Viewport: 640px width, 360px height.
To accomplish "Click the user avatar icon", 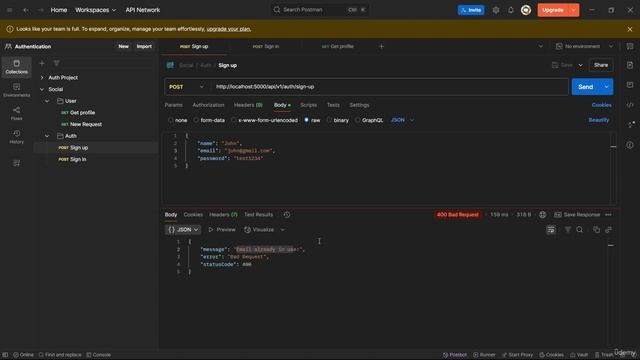I will pos(526,10).
